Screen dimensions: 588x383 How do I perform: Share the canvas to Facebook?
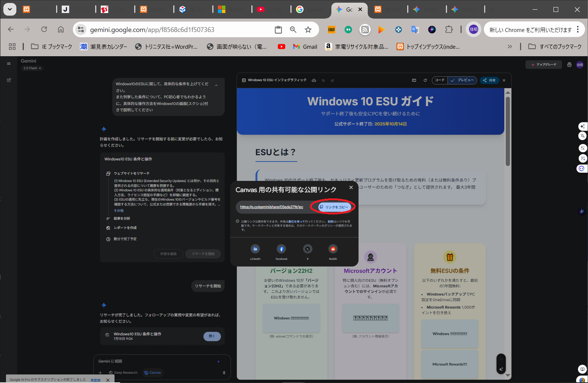point(281,249)
